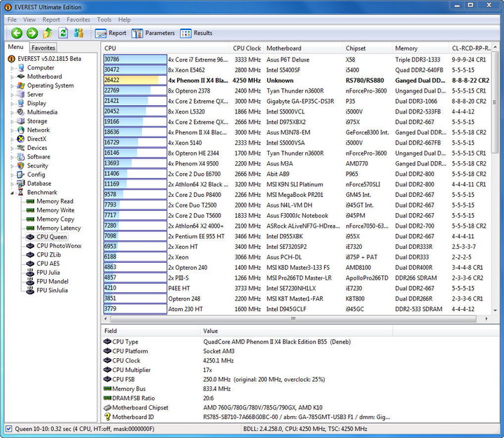Open the Parameters toolbar button

point(153,33)
